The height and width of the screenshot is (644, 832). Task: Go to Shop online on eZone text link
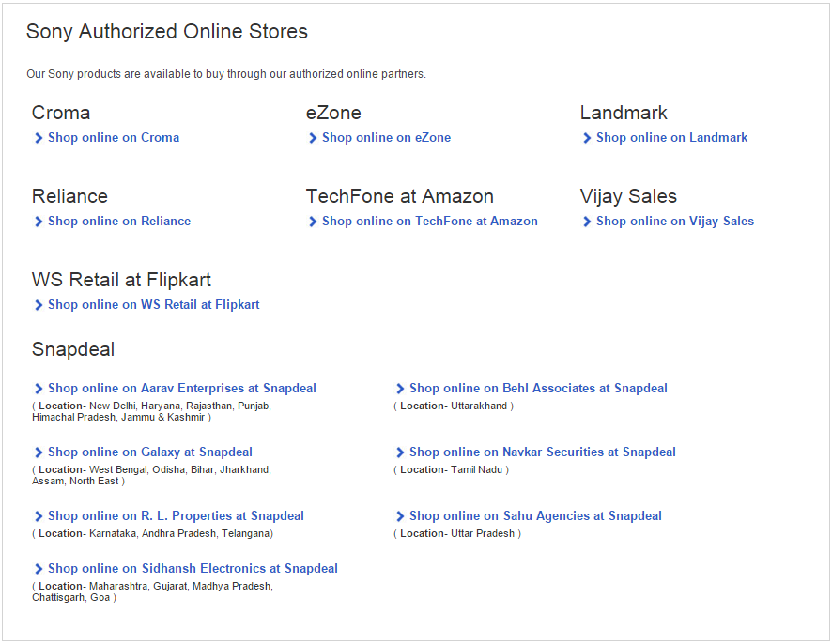click(386, 138)
